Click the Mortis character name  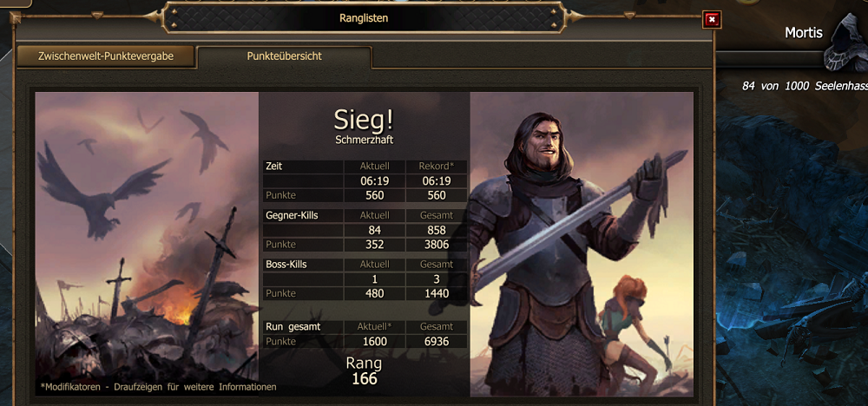coord(803,33)
